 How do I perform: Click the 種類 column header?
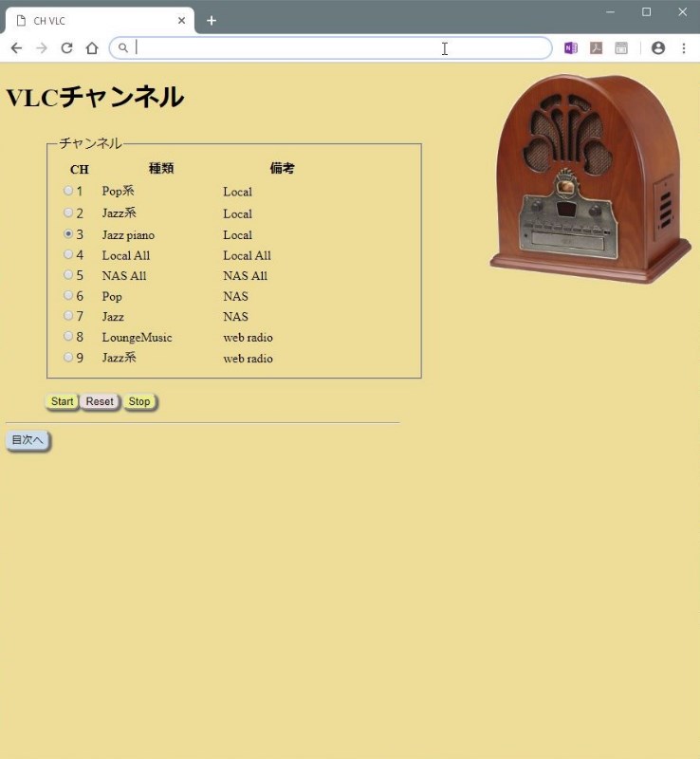[x=161, y=169]
